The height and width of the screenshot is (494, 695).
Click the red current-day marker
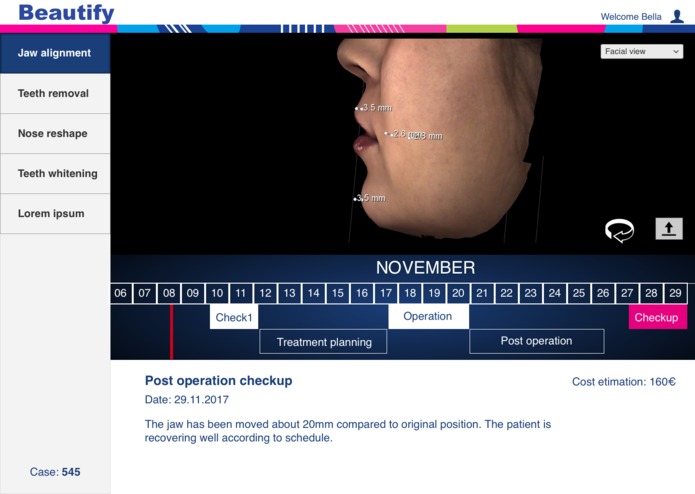pyautogui.click(x=172, y=331)
